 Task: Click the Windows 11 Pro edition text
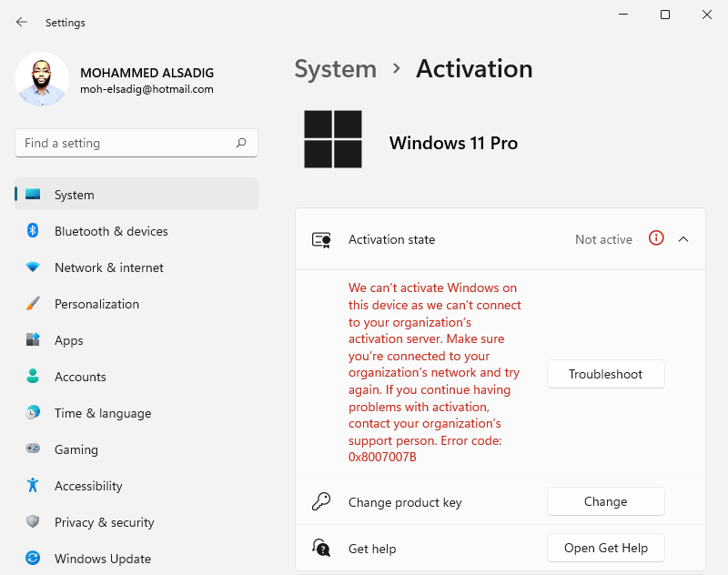(x=453, y=143)
